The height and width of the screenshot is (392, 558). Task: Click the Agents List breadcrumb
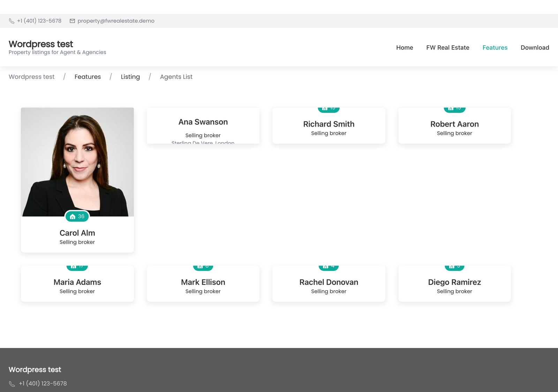pyautogui.click(x=176, y=77)
